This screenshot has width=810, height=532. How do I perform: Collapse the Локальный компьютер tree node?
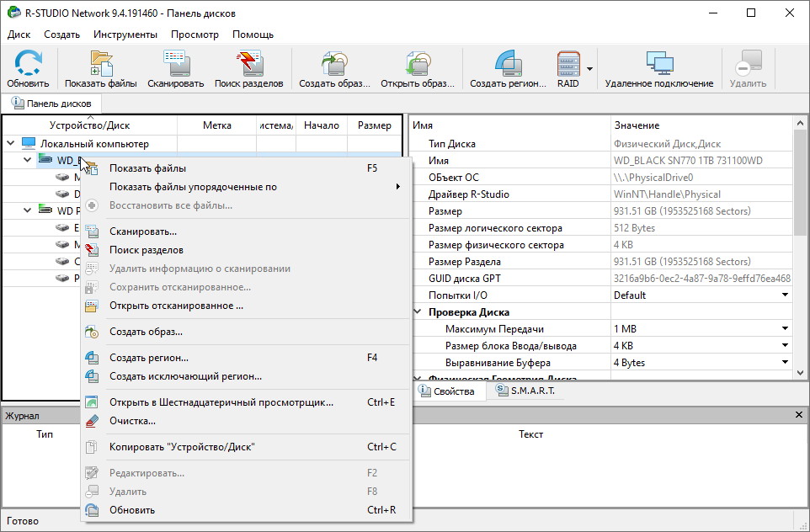(11, 143)
